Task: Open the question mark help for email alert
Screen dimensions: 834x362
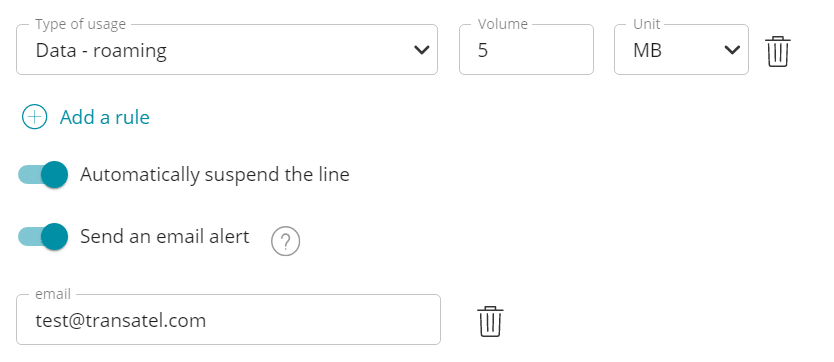Action: click(286, 242)
